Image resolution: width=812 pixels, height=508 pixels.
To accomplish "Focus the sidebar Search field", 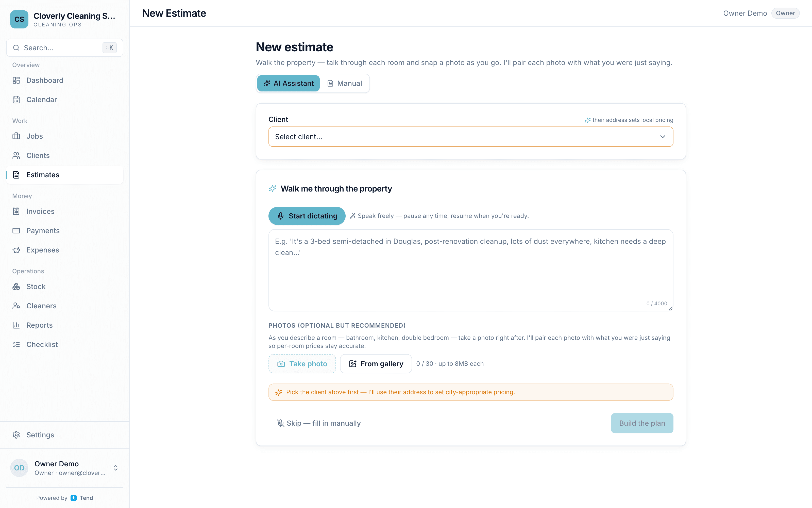I will pyautogui.click(x=65, y=48).
